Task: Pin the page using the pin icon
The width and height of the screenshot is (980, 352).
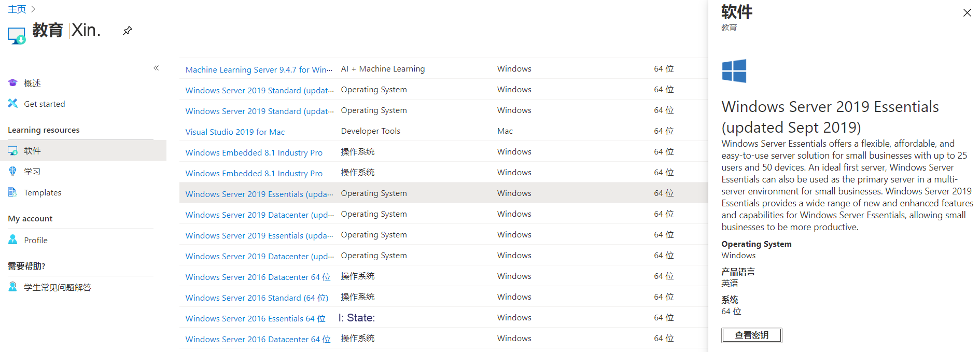Action: pyautogui.click(x=127, y=31)
